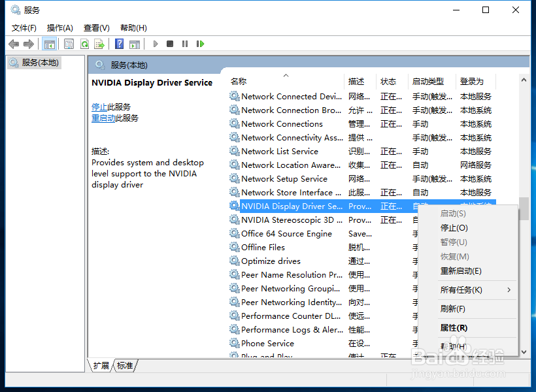The width and height of the screenshot is (536, 392).
Task: Click the vertical scrollbar thumb
Action: point(524,209)
